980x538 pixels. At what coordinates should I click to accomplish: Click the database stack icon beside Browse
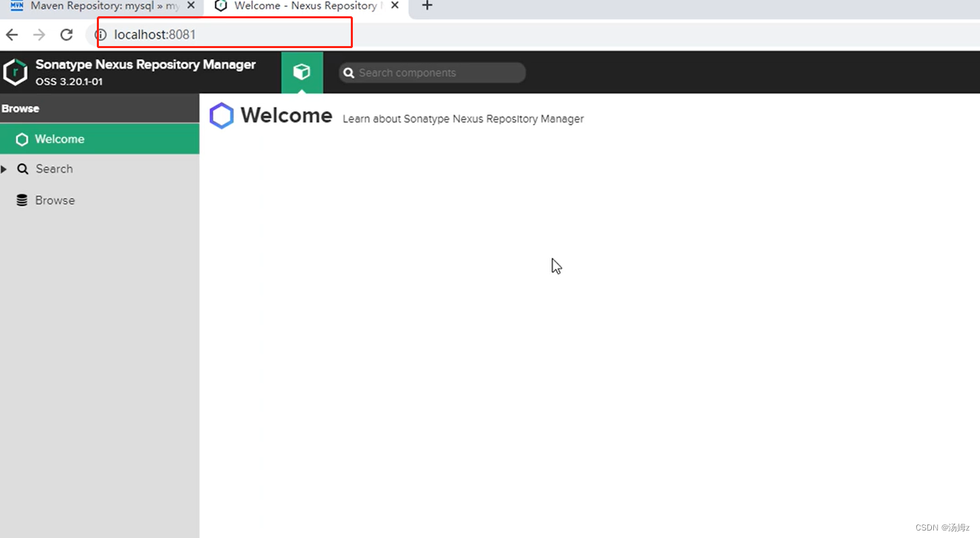[22, 201]
